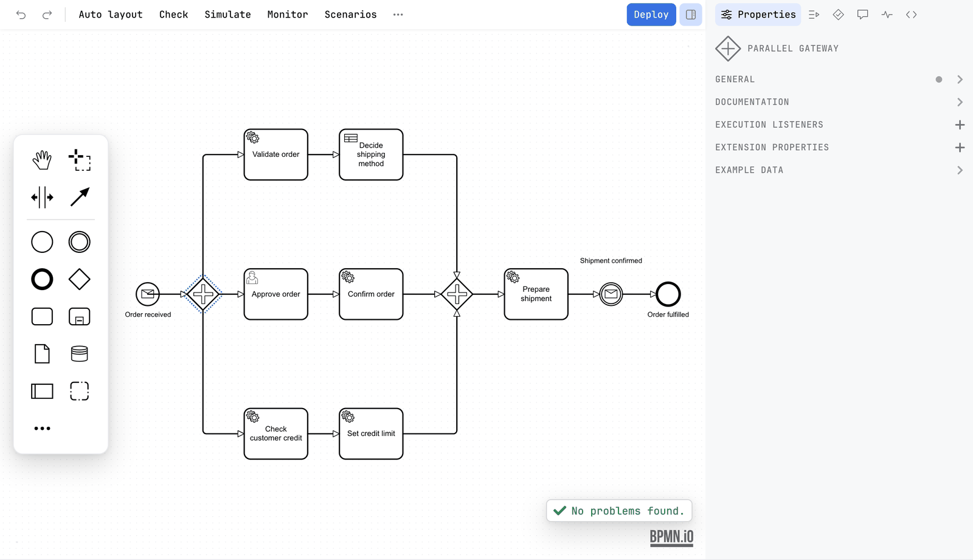
Task: Select the Validate order task
Action: tap(276, 154)
